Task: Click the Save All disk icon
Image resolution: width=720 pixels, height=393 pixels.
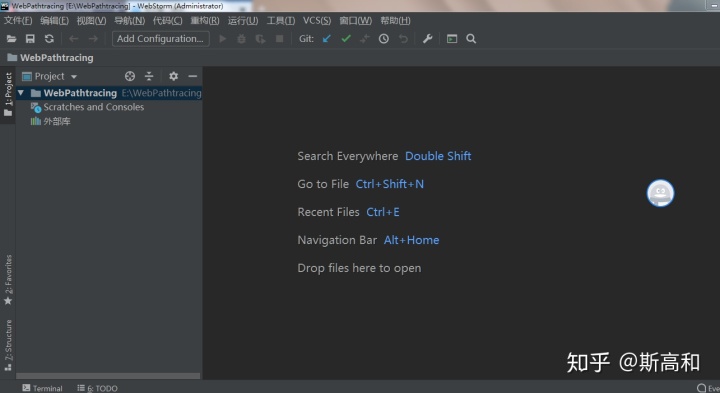Action: (30, 39)
